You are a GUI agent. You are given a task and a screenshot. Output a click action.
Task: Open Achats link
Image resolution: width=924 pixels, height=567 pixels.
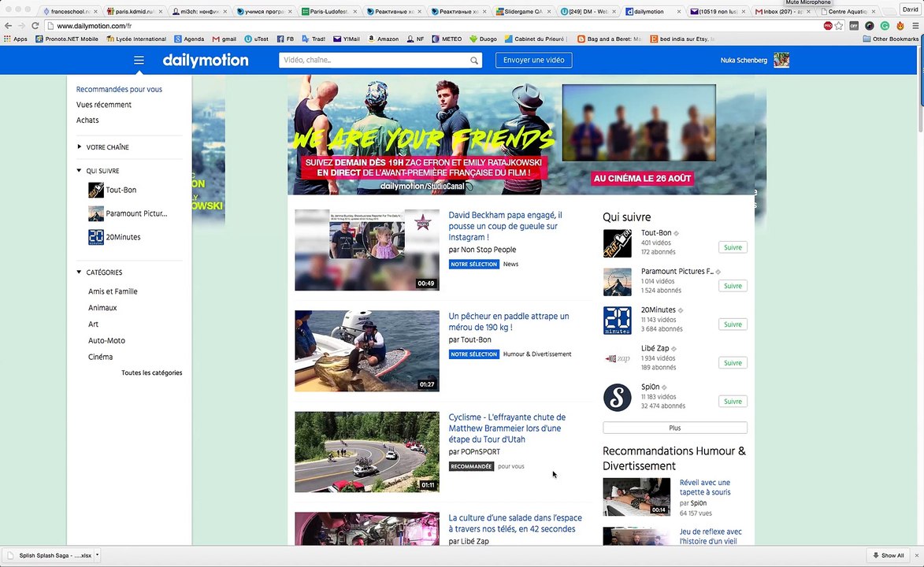click(87, 120)
